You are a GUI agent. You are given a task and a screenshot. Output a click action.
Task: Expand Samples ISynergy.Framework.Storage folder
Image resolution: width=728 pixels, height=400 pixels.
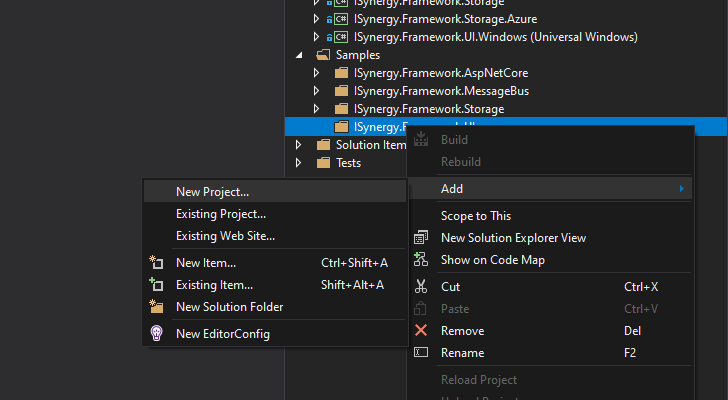[x=316, y=109]
